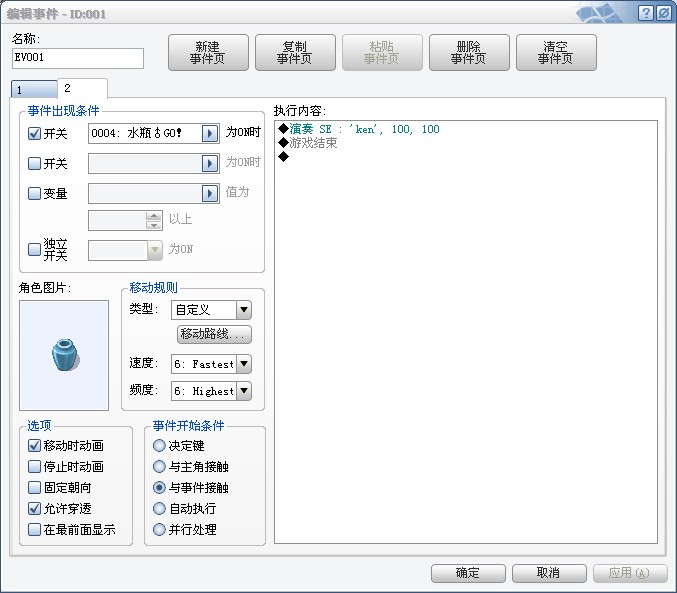Screen dimensions: 677x593
Task: Select the 演奏 SE 'ken' command line
Action: (359, 129)
